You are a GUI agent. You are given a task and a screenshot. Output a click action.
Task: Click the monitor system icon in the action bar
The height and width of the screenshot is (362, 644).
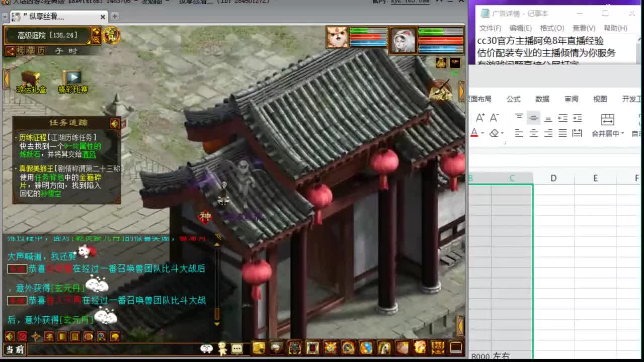(456, 347)
